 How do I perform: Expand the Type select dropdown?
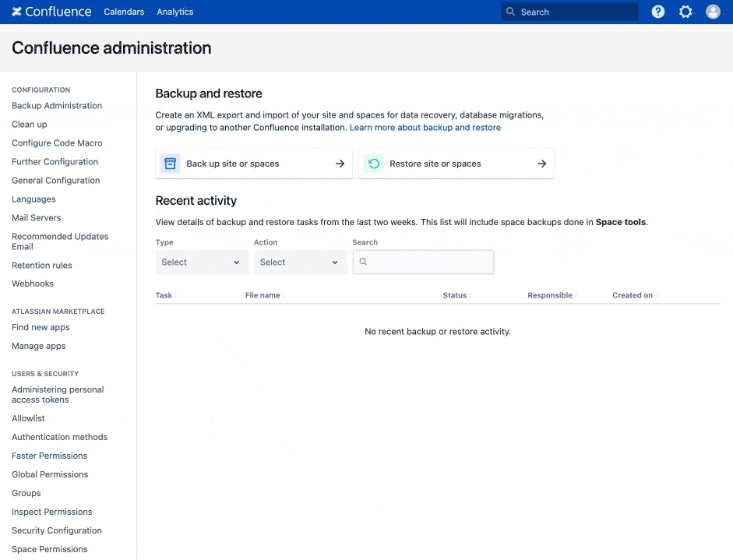[x=202, y=262]
